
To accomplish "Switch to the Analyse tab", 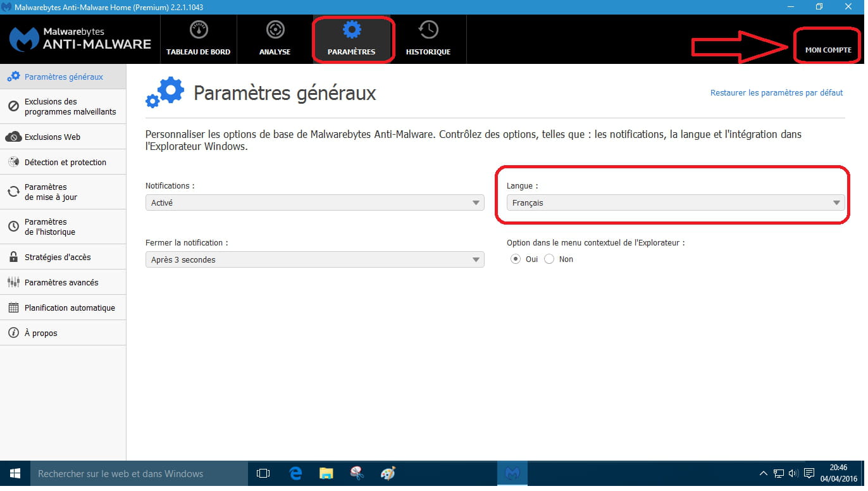I will click(276, 40).
